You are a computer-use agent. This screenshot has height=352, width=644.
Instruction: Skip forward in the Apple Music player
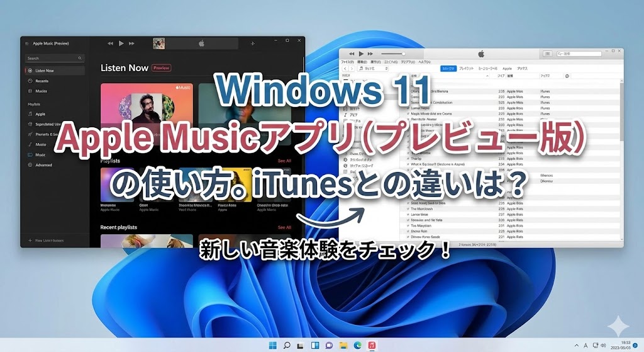132,43
